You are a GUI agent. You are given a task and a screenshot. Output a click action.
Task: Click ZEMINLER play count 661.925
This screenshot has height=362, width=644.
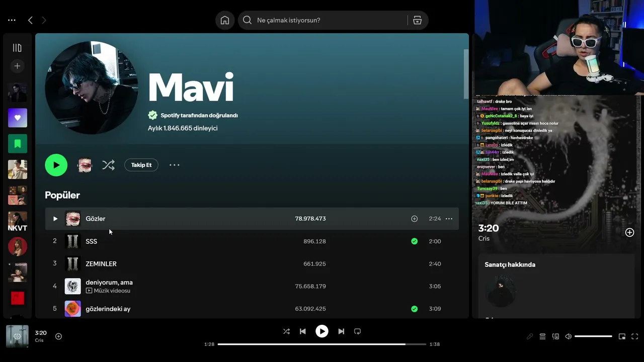314,264
